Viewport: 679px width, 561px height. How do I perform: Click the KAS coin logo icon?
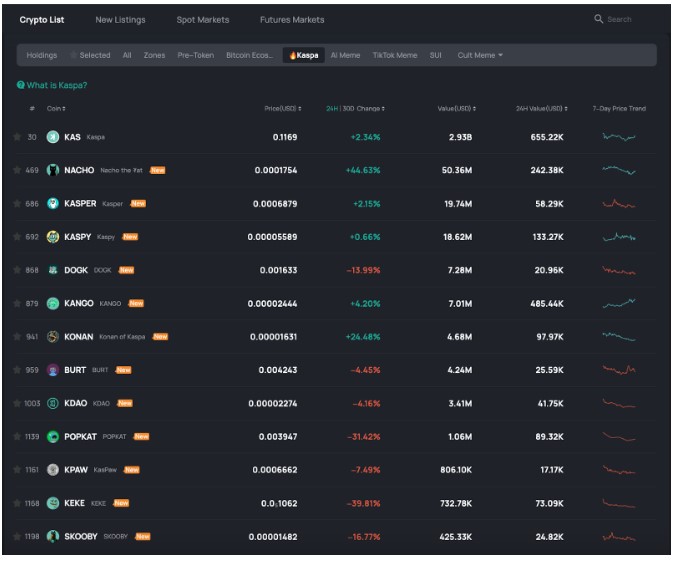tap(53, 137)
